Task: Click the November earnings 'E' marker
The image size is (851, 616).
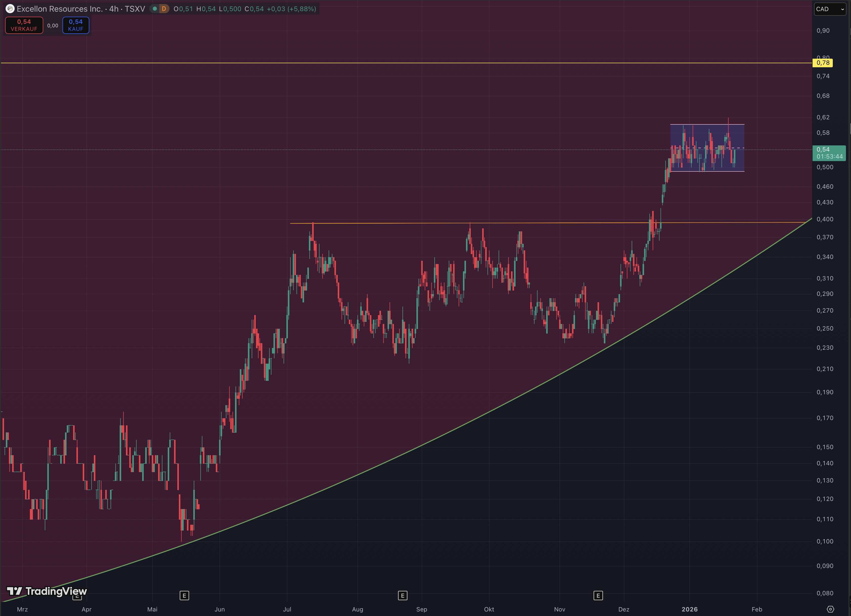Action: 598,595
